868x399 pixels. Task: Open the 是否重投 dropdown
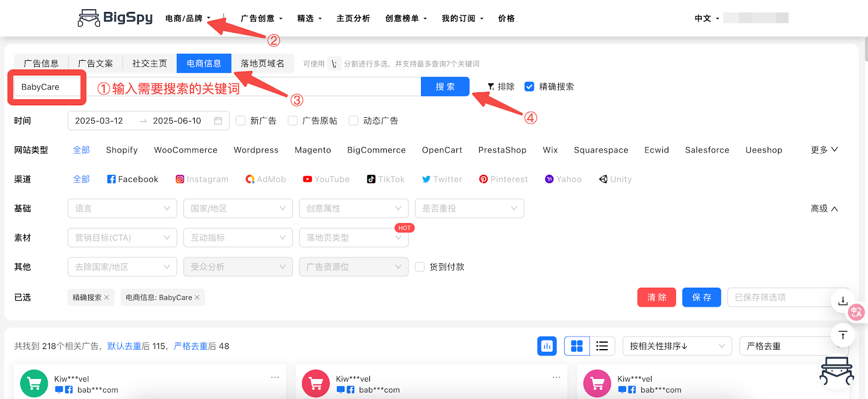point(470,208)
